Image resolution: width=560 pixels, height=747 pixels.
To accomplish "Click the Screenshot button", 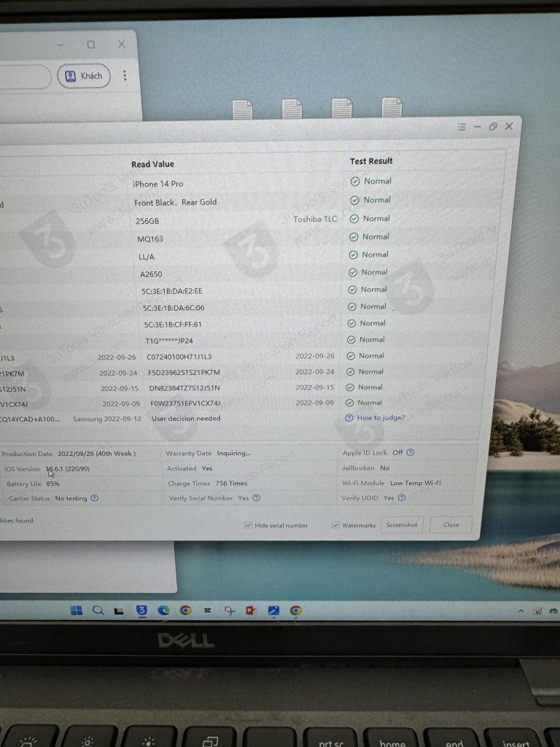I will tap(402, 525).
